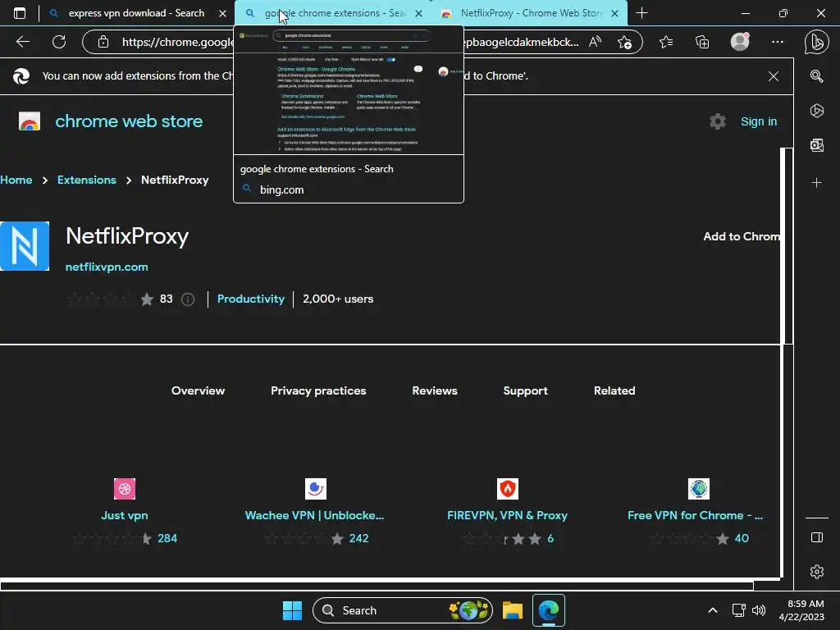This screenshot has width=840, height=630.
Task: Sign in to Chrome Web Store
Action: 759,121
